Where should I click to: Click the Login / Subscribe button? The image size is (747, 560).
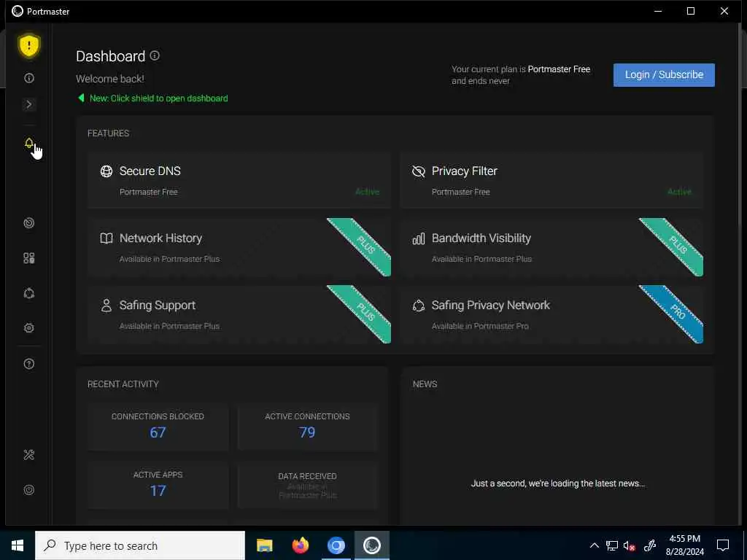tap(664, 75)
